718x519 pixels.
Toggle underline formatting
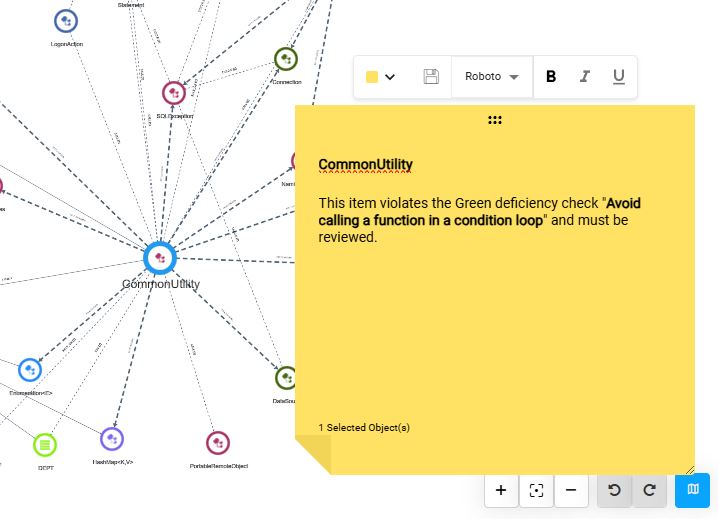click(x=618, y=77)
